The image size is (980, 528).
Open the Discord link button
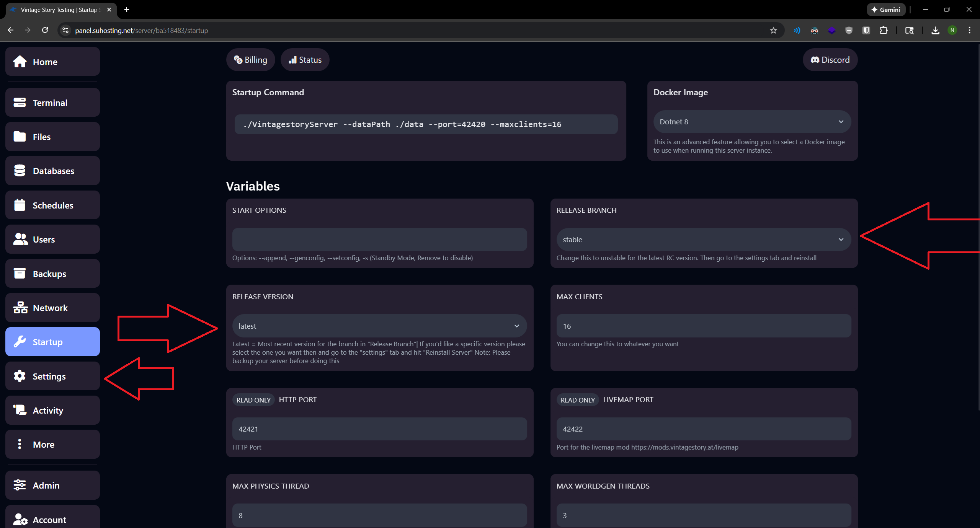(x=830, y=60)
